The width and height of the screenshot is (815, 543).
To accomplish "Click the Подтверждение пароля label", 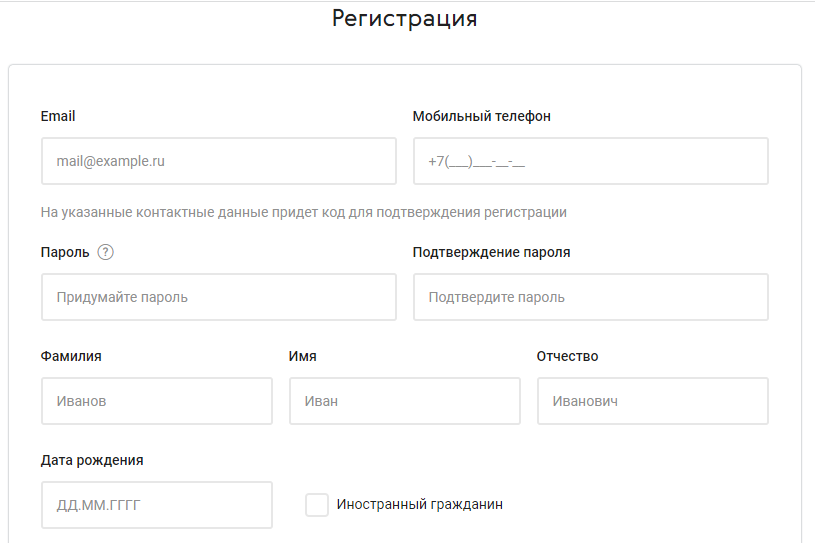I will click(491, 253).
